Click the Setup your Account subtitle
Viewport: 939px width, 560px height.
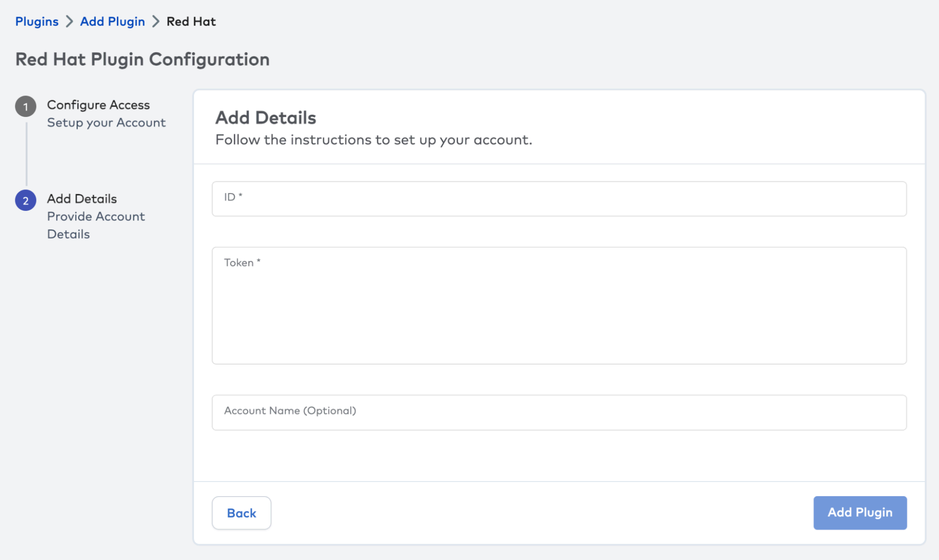click(x=106, y=123)
